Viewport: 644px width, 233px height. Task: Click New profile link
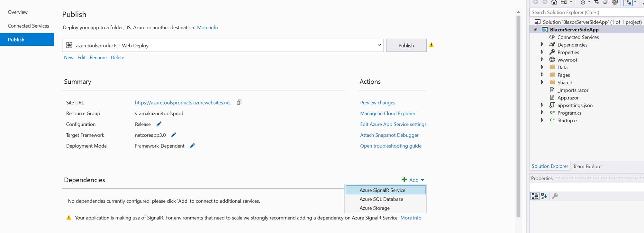tap(68, 57)
